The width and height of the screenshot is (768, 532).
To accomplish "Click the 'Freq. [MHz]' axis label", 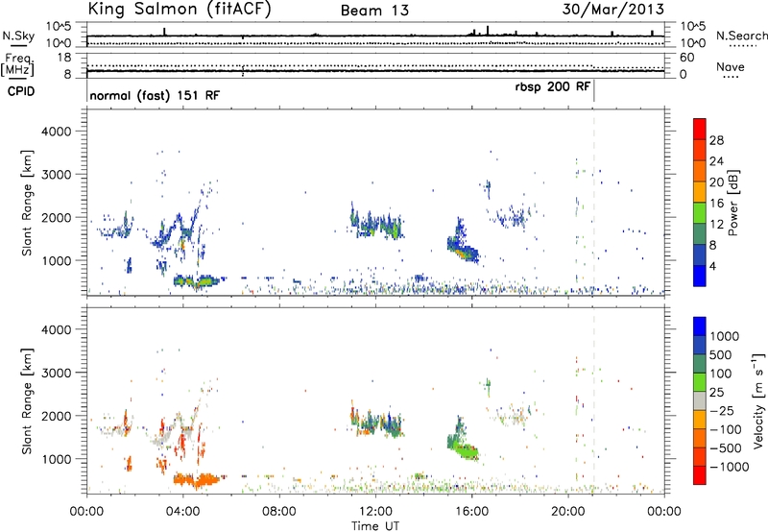I will tap(17, 65).
